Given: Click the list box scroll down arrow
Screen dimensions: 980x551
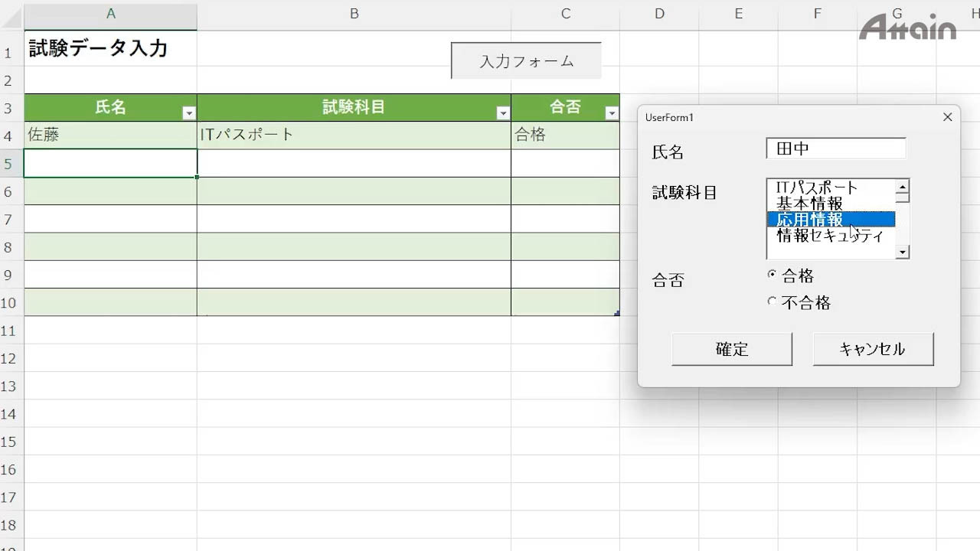Looking at the screenshot, I should tap(903, 253).
